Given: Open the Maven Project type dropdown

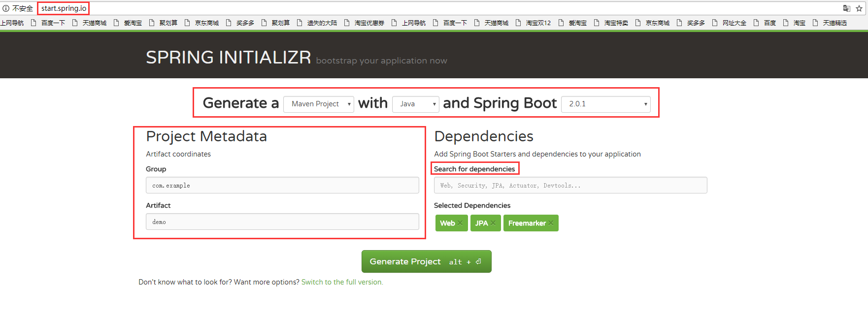Looking at the screenshot, I should [319, 104].
